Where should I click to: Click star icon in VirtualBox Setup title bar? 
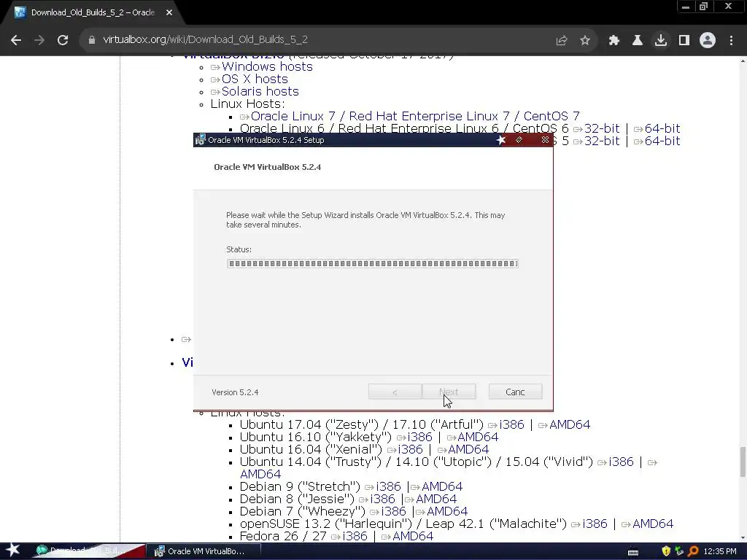[500, 140]
